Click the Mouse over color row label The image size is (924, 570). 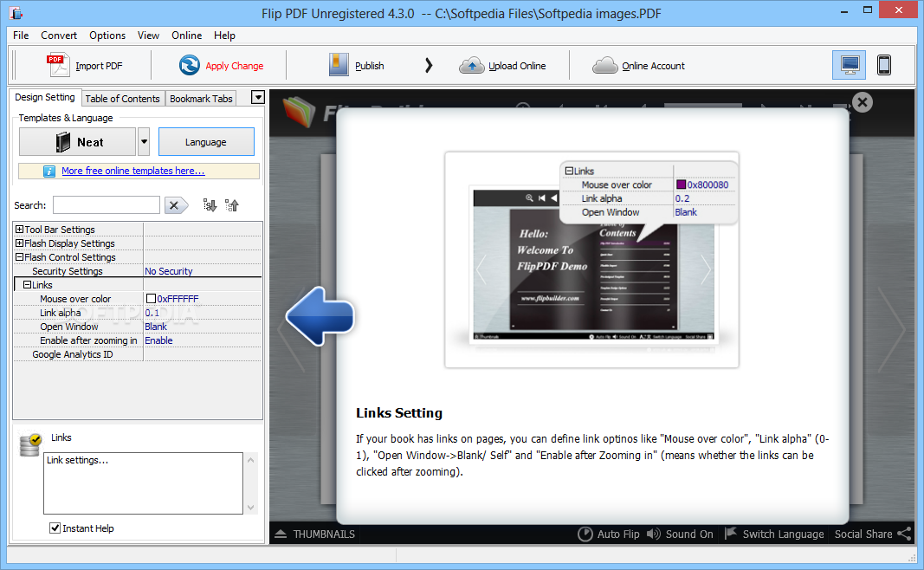click(75, 299)
